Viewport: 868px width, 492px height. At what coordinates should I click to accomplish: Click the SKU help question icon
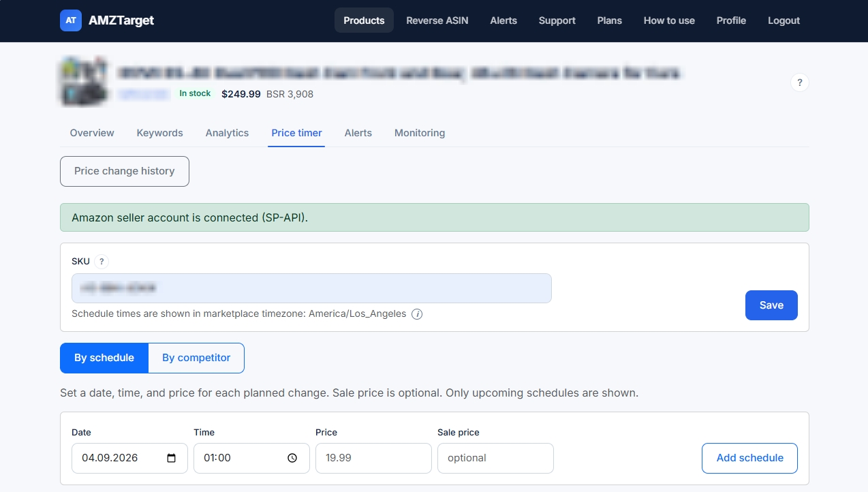tap(102, 261)
